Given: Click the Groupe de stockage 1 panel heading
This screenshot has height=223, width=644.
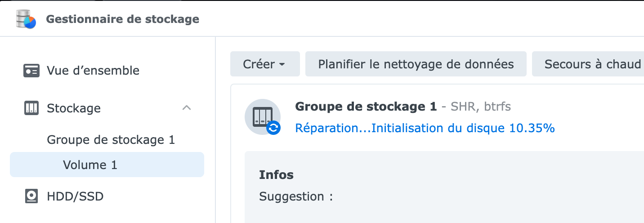Looking at the screenshot, I should (366, 107).
